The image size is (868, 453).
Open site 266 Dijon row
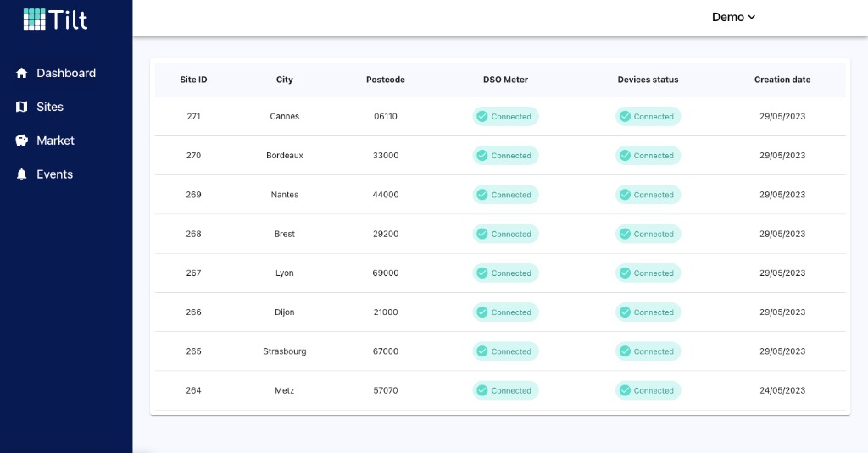point(285,312)
